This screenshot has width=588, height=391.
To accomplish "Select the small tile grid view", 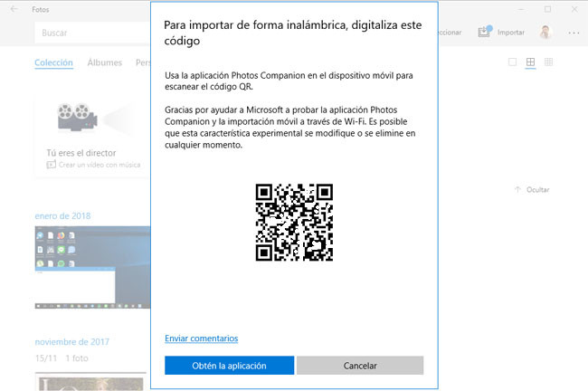I will 549,62.
